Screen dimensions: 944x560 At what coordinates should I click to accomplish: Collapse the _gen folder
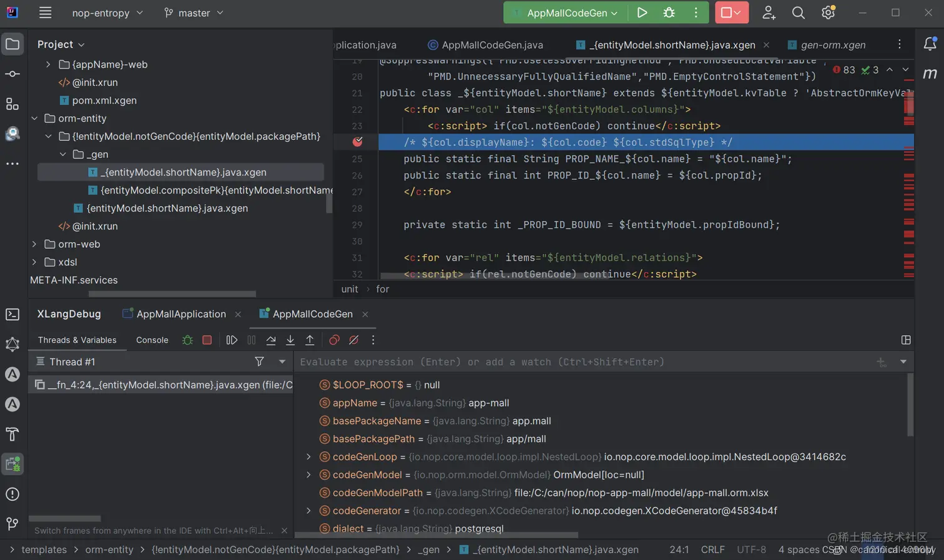tap(62, 154)
